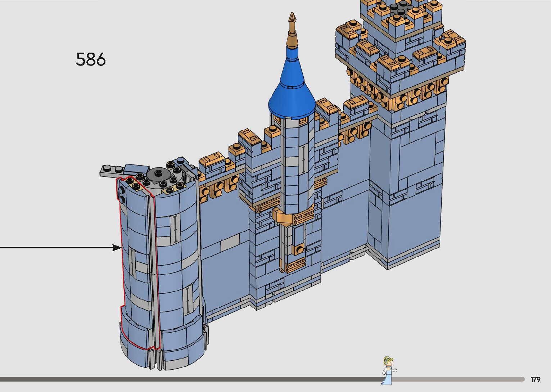The width and height of the screenshot is (551, 392).
Task: Click the blue tile with gold stud below the turret
Action: (298, 240)
